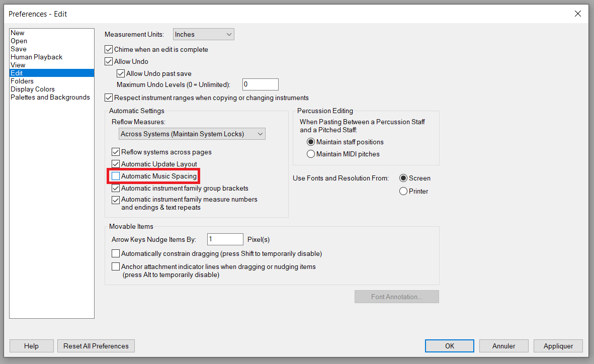Viewport: 594px width, 364px height.
Task: Open Display Colors preferences category
Action: (33, 89)
